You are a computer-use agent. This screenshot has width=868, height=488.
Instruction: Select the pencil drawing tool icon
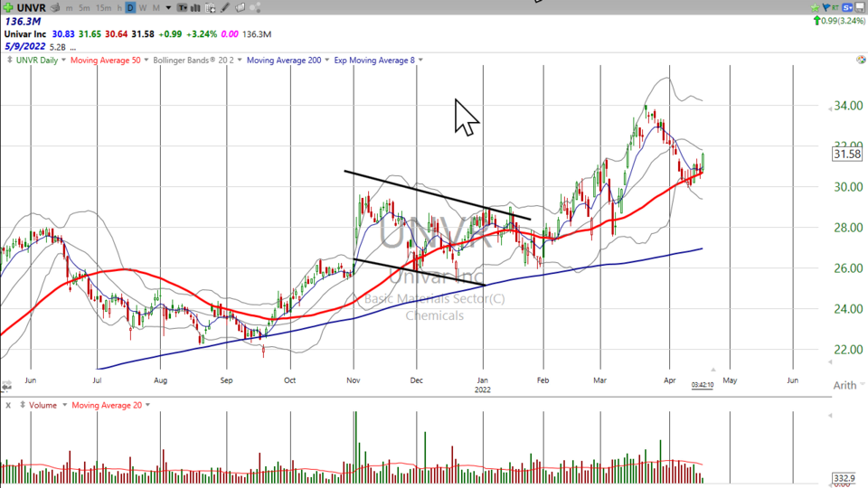coord(226,7)
